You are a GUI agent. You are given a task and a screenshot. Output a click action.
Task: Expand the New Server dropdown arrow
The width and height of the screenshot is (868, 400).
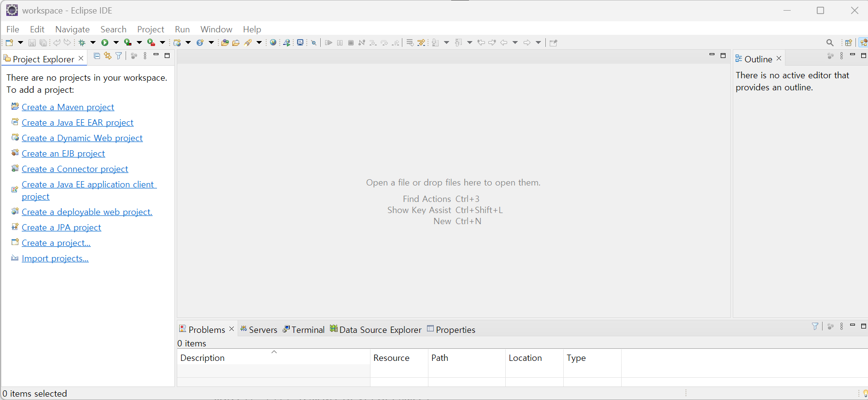pyautogui.click(x=188, y=43)
